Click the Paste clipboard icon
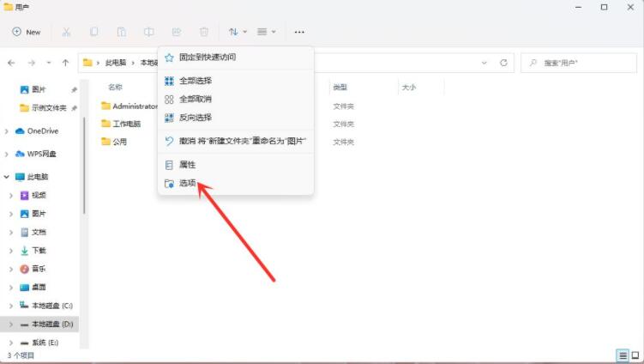644x364 pixels. 121,32
